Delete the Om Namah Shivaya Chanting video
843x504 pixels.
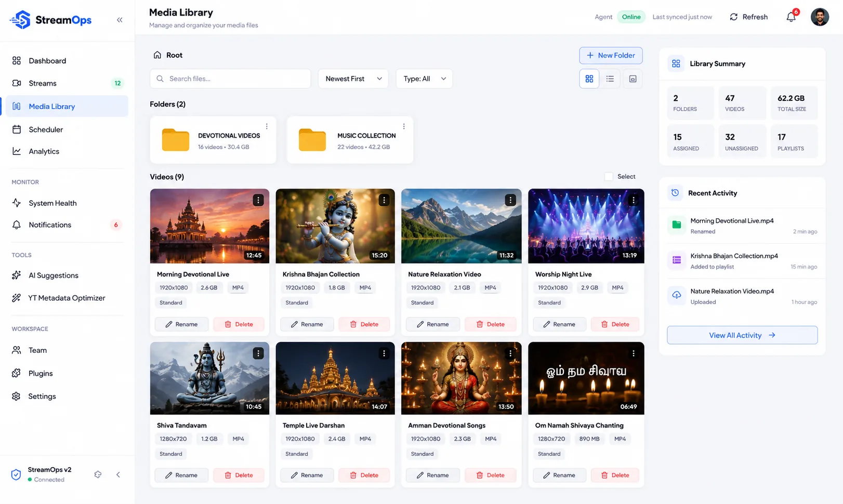615,475
